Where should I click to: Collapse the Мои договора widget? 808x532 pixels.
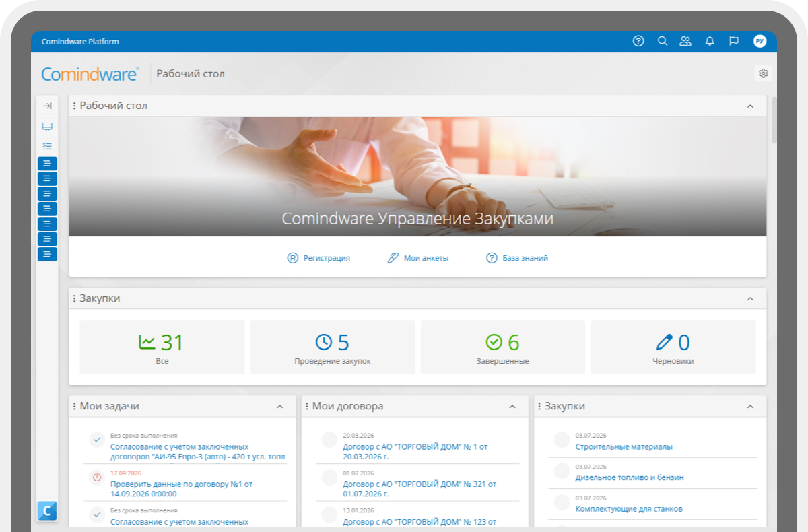pos(512,407)
